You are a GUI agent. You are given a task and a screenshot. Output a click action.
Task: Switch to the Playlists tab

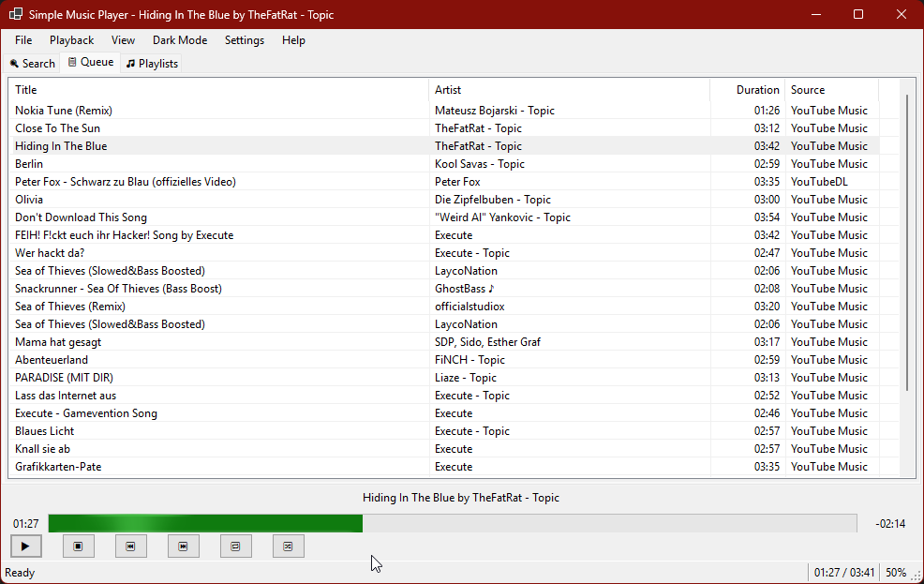coord(152,64)
